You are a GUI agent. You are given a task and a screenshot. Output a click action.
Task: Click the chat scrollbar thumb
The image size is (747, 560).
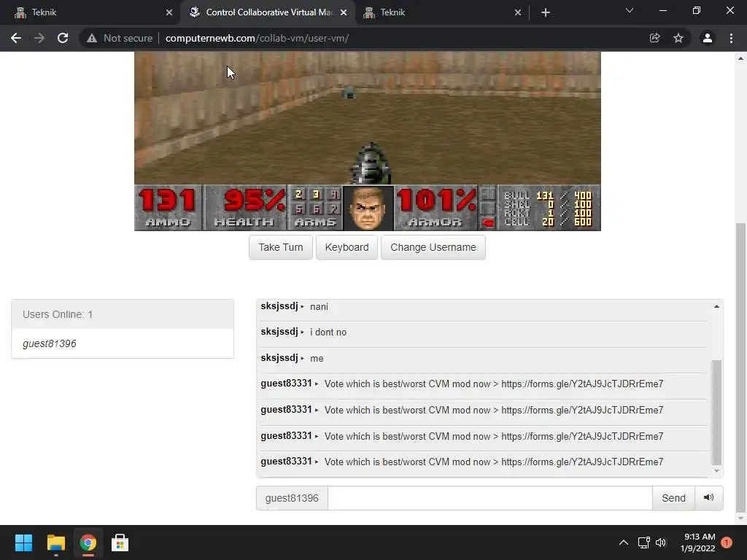click(x=716, y=413)
